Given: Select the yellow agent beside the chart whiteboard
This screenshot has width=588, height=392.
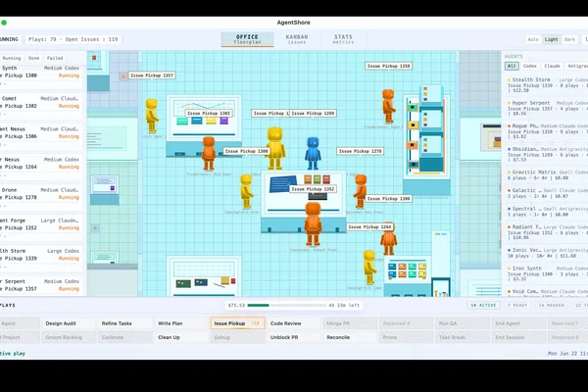Looking at the screenshot, I should coord(152,116).
